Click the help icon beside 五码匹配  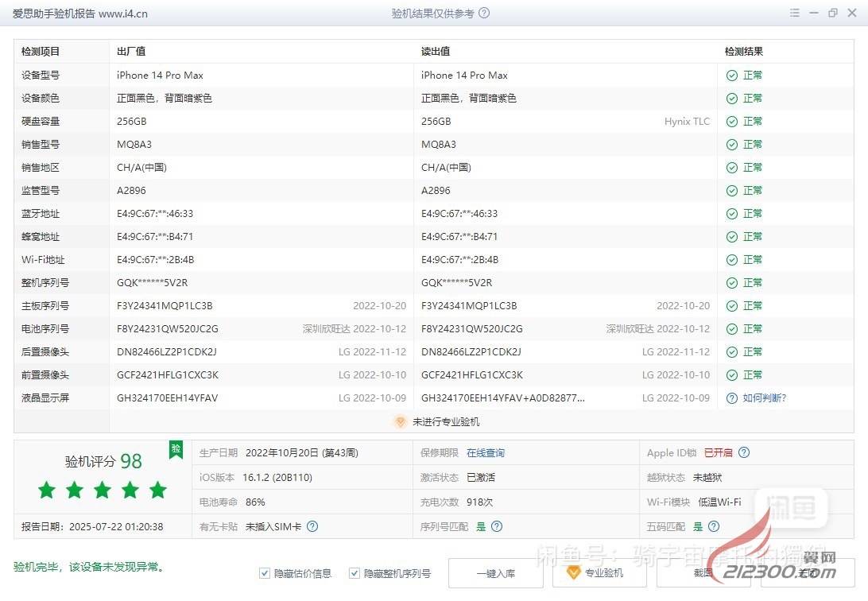[x=714, y=526]
